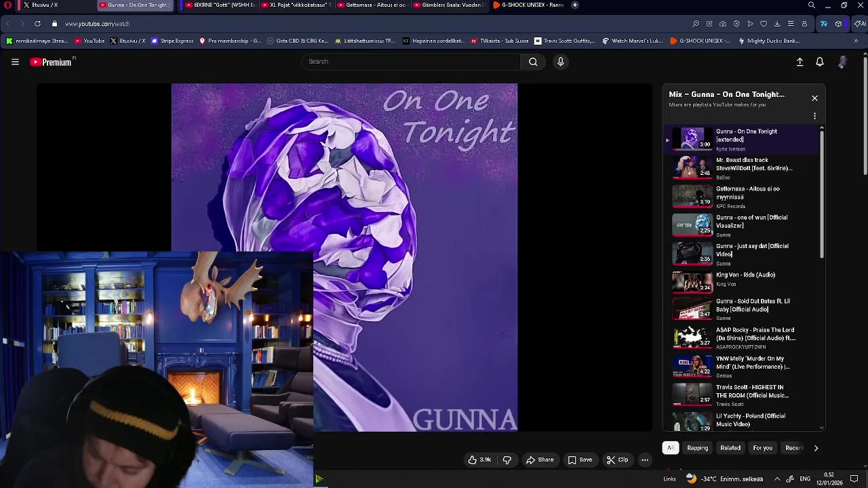Open Opera flow send icon in toolbar

(x=750, y=24)
